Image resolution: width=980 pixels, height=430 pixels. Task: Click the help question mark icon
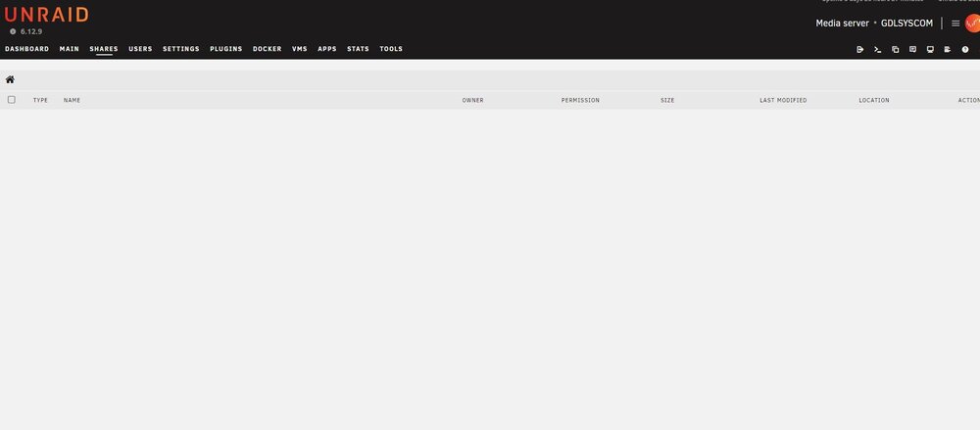coord(965,49)
